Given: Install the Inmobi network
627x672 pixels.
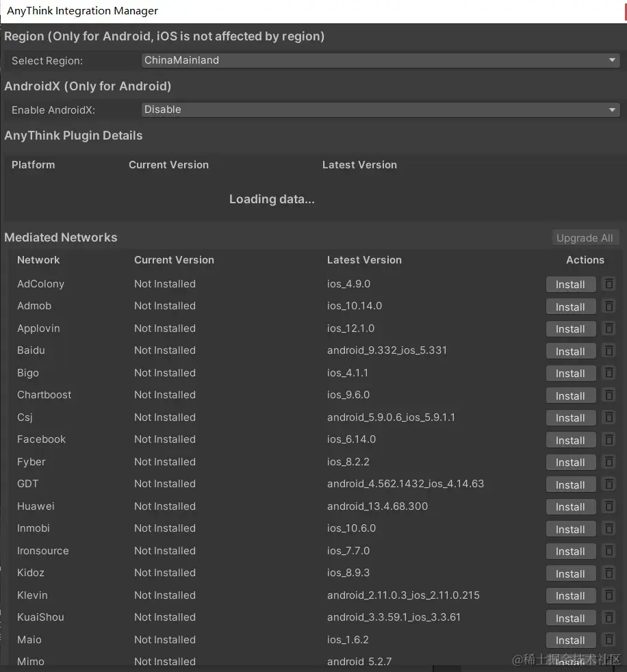Looking at the screenshot, I should (570, 529).
